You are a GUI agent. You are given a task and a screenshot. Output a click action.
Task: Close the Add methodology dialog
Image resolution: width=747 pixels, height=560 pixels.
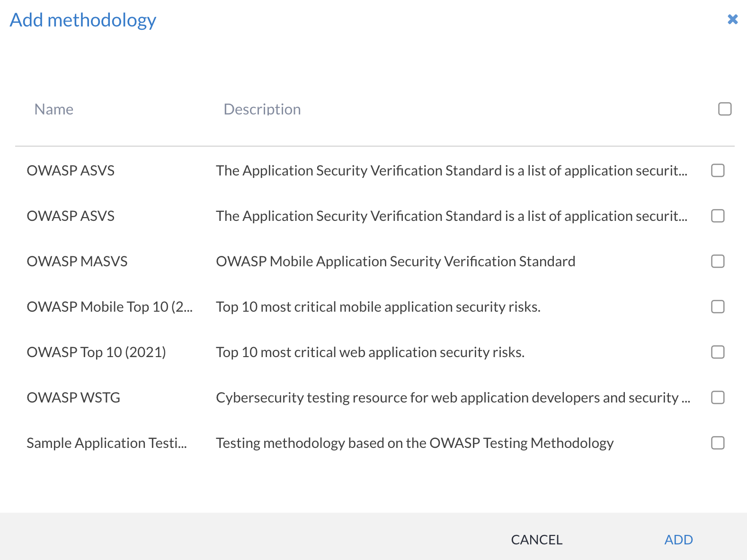tap(732, 19)
